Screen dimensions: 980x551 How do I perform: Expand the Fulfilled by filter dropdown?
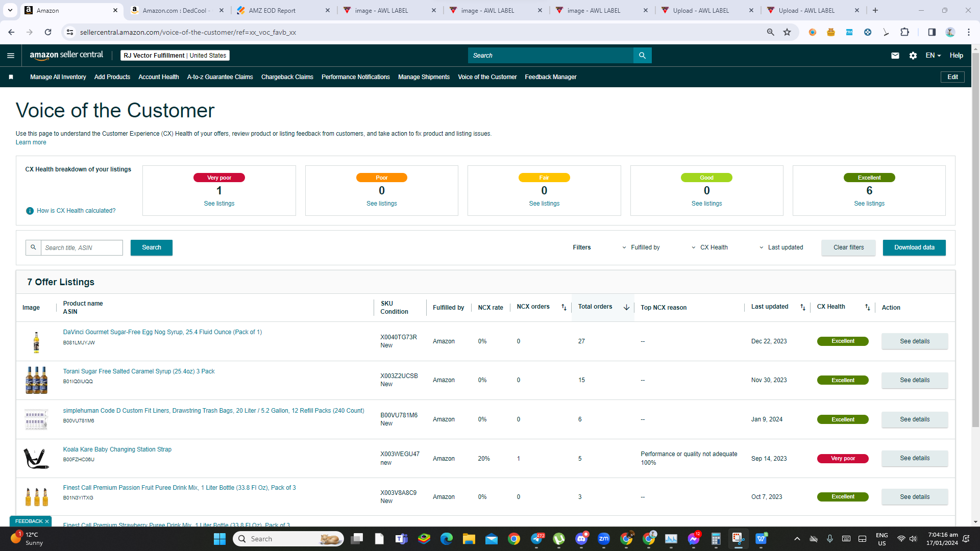pyautogui.click(x=641, y=247)
